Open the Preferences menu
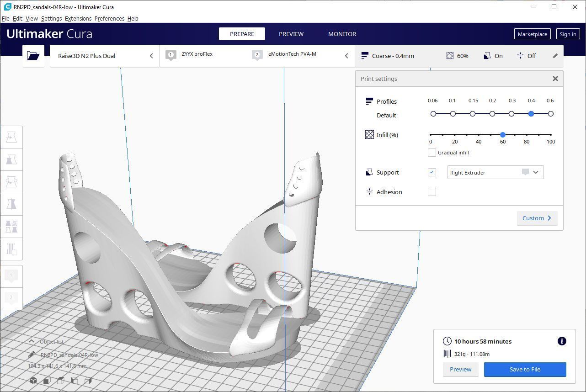 (x=109, y=18)
